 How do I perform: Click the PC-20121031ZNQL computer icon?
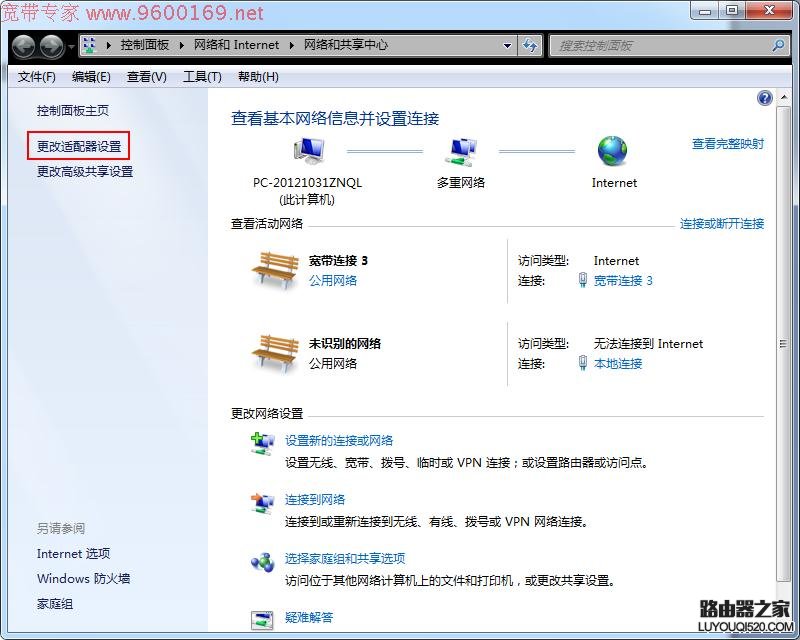pos(308,150)
